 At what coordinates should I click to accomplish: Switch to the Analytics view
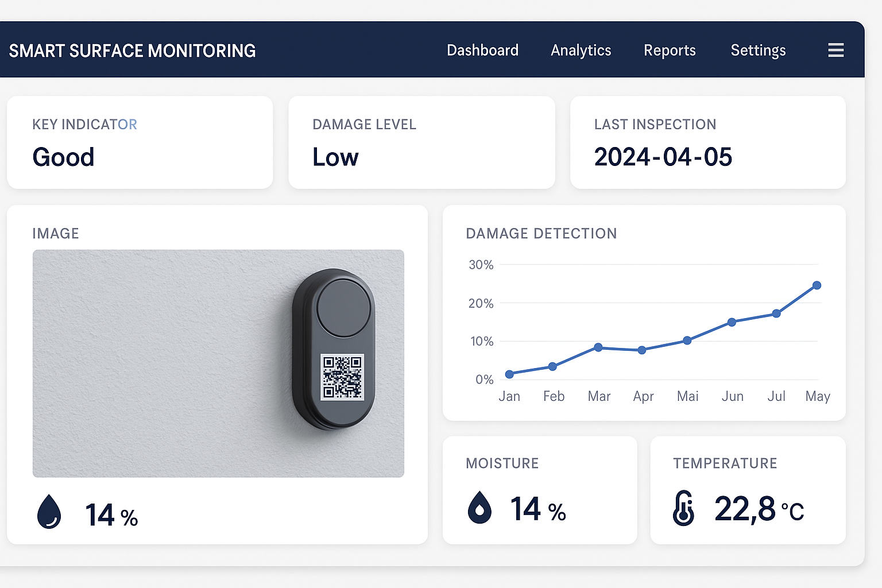coord(581,51)
